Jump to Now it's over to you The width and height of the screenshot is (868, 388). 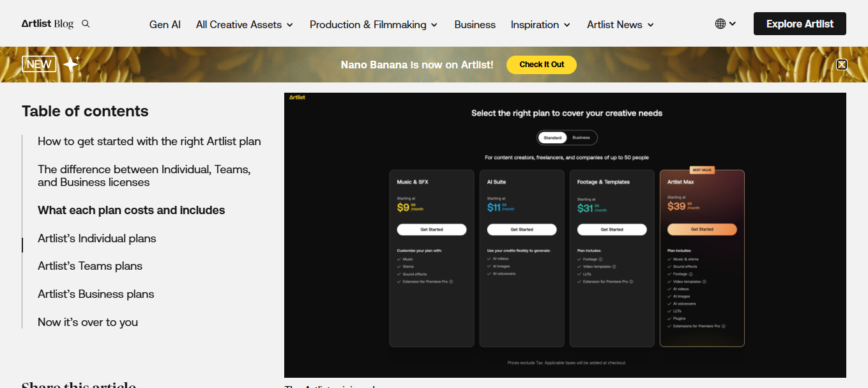tap(88, 322)
